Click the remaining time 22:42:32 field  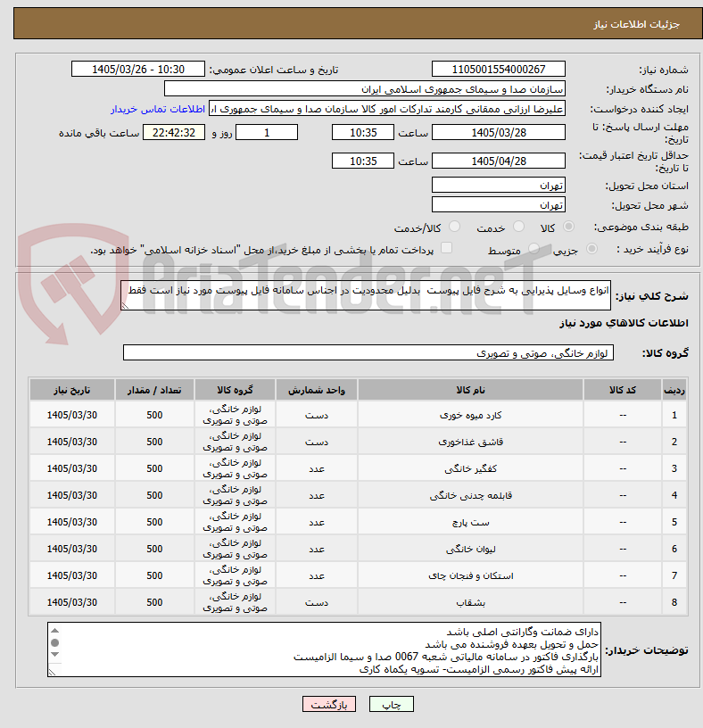click(174, 133)
